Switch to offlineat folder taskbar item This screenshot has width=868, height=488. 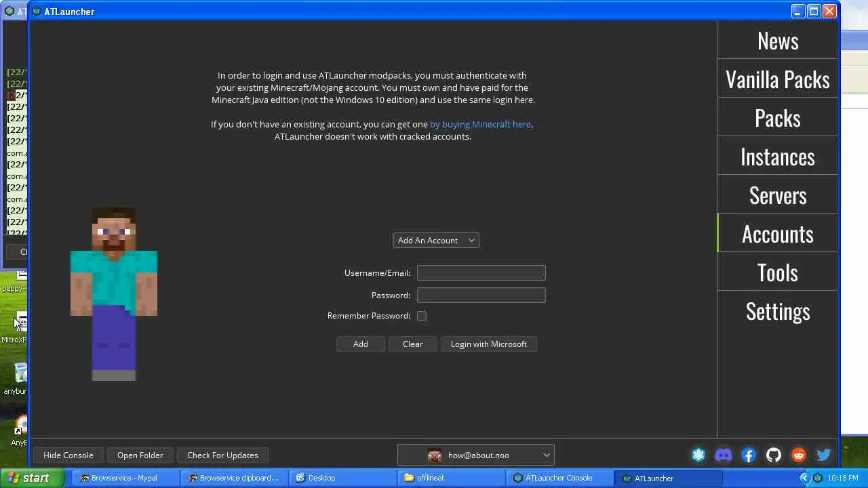pyautogui.click(x=451, y=478)
